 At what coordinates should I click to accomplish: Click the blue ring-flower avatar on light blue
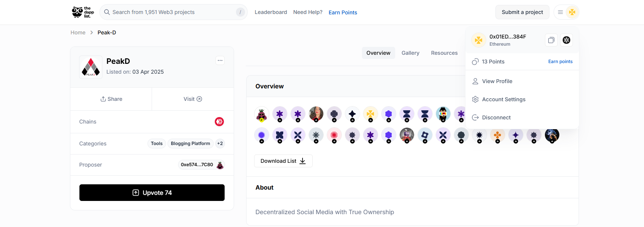coord(425,135)
